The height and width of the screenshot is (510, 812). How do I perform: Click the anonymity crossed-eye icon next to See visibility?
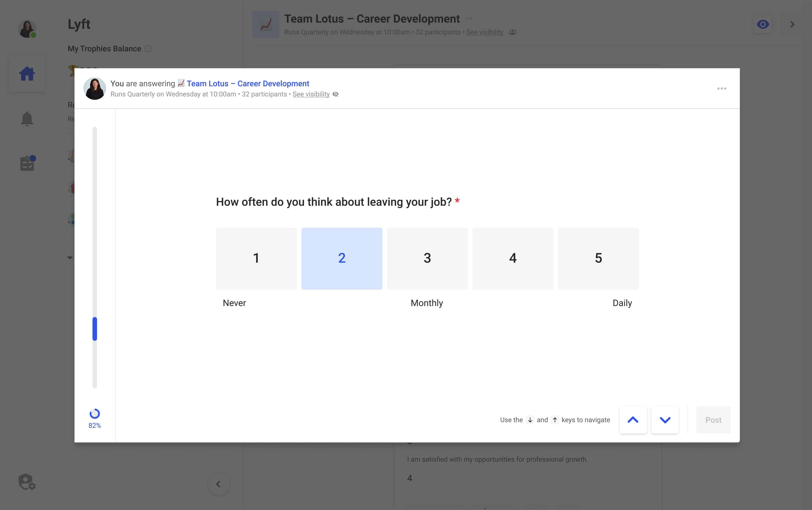pos(335,94)
